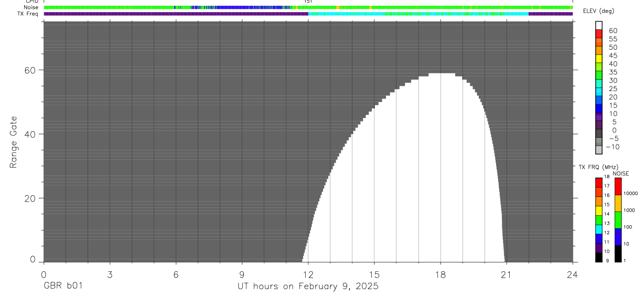The image size is (644, 297).
Task: Click the "30" label on ELEV color bar
Action: coord(613,80)
